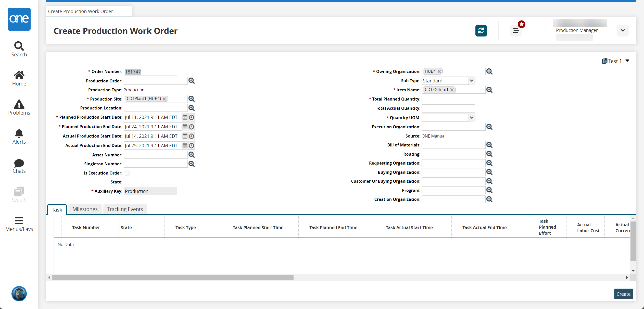Select the Create Production Work Order tab

(x=89, y=11)
